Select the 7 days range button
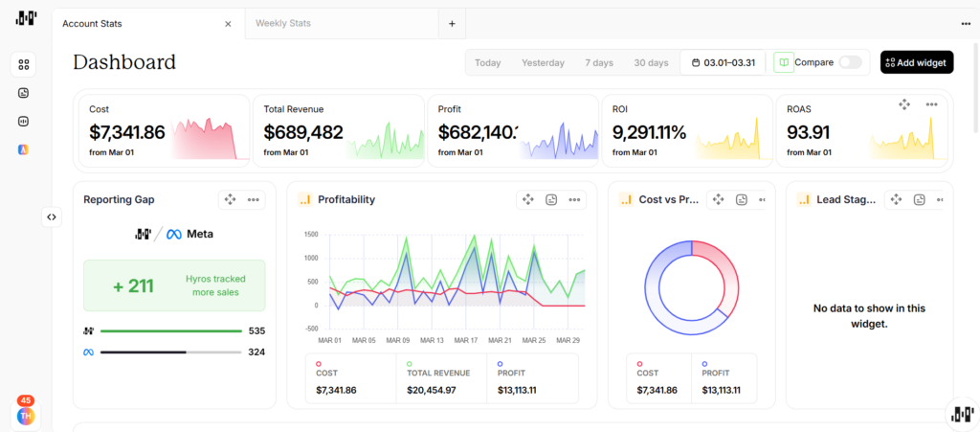Viewport: 980px width, 432px height. [x=599, y=62]
